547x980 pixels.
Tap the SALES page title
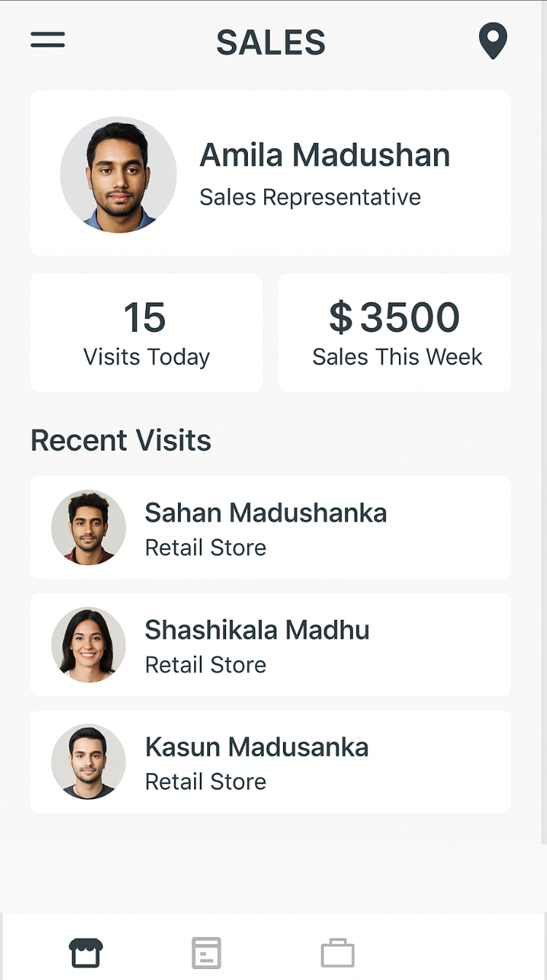[271, 43]
